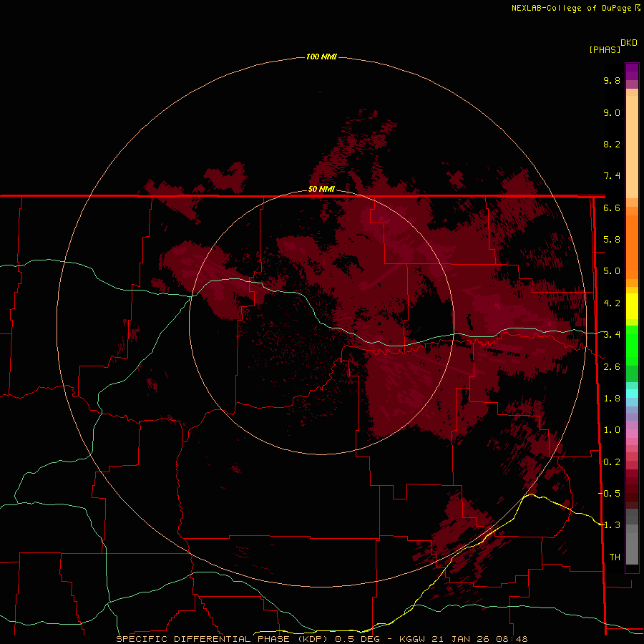
Task: Click the 2.6 value on the color scale
Action: [x=612, y=367]
